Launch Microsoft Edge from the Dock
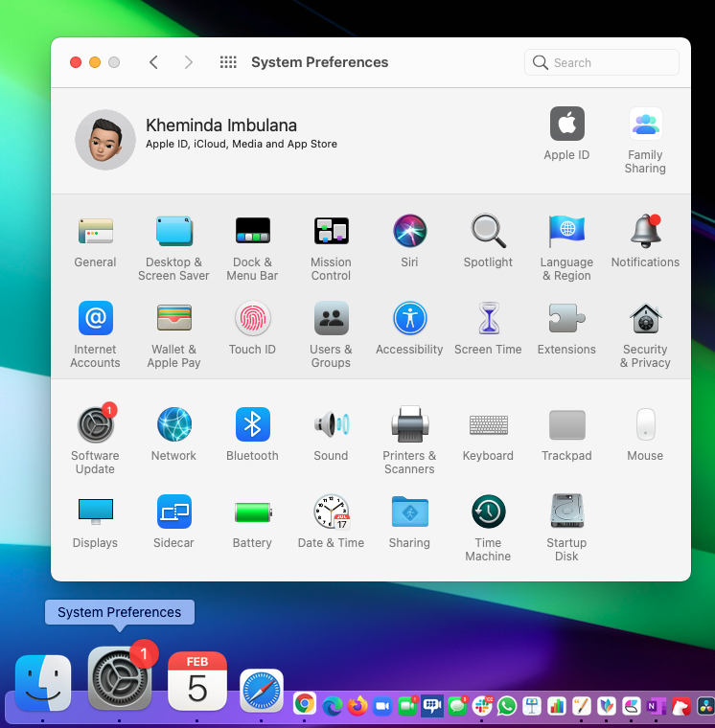This screenshot has width=715, height=728. [333, 706]
